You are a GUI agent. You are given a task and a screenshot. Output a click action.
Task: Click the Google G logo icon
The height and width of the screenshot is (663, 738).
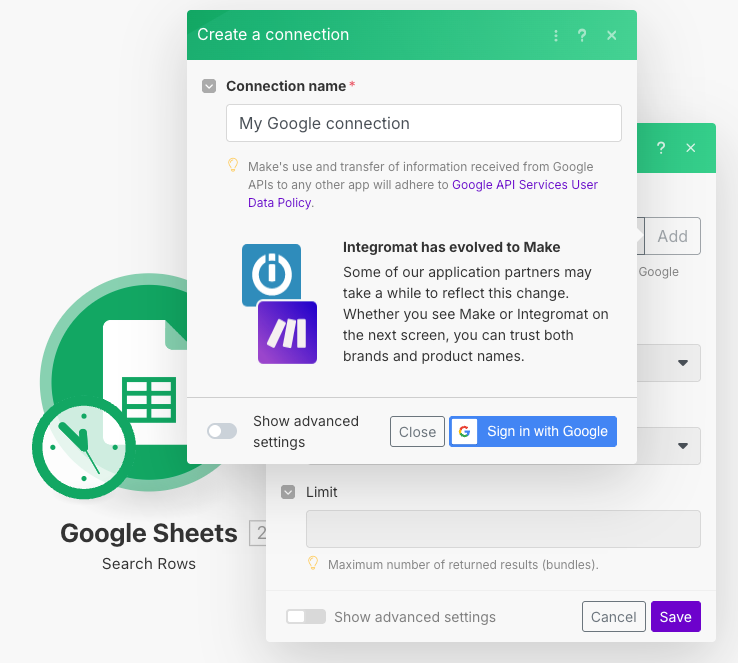[x=465, y=431]
